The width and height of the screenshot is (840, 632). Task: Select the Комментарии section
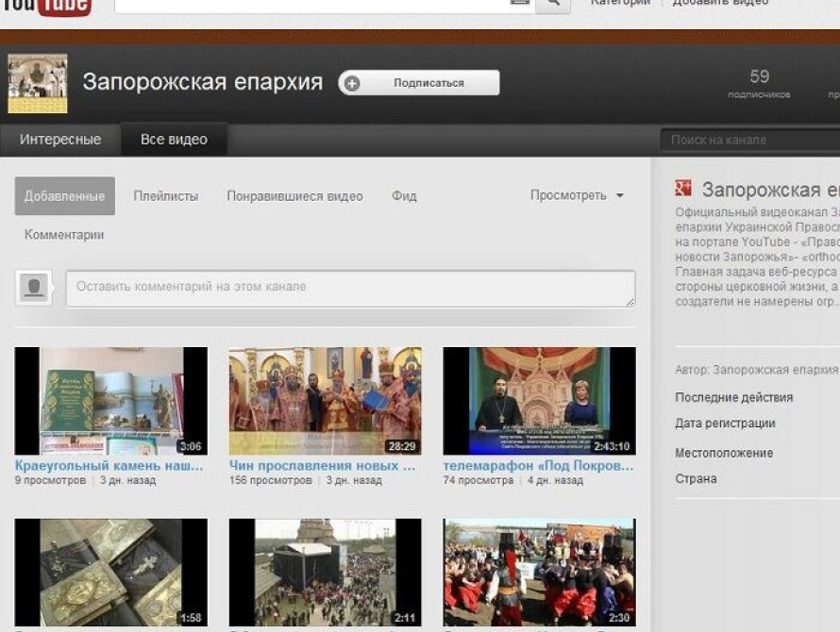[62, 234]
